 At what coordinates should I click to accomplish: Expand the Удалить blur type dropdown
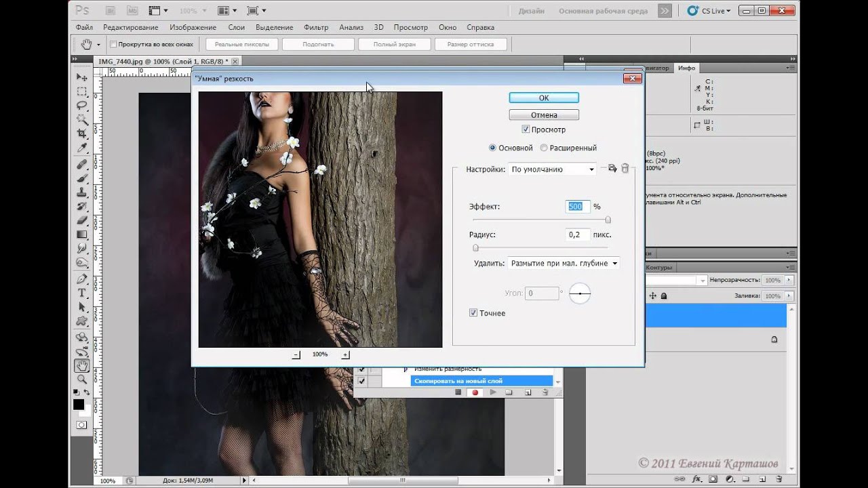point(564,263)
